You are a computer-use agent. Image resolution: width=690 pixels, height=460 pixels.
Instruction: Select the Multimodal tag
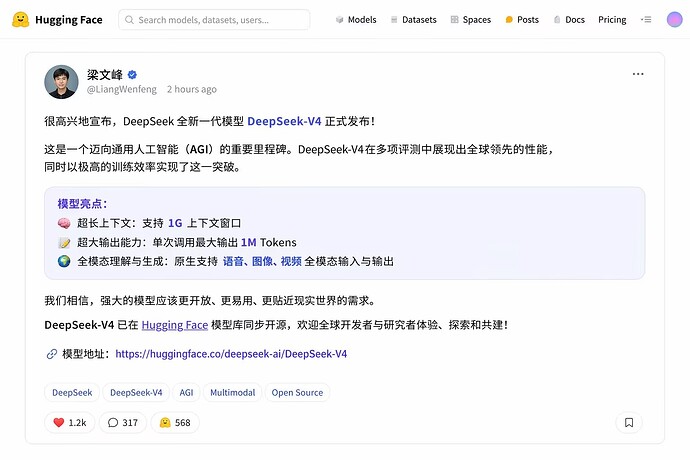click(x=232, y=393)
